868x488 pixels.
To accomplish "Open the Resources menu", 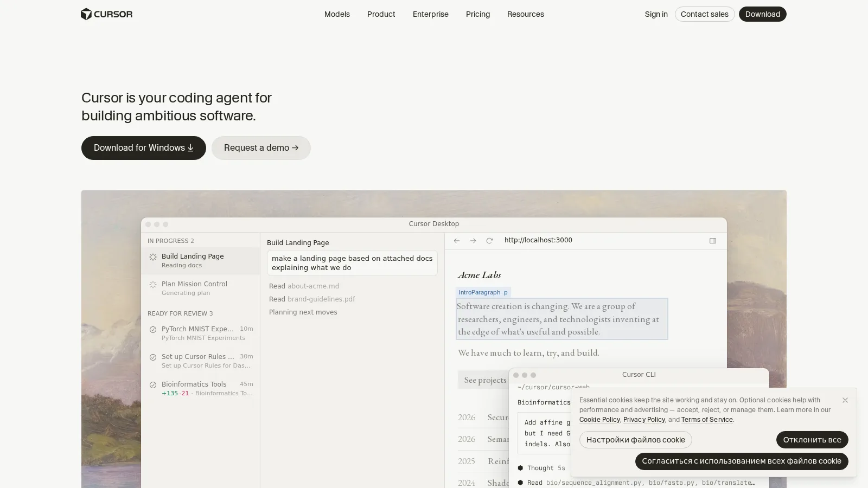I will tap(525, 14).
